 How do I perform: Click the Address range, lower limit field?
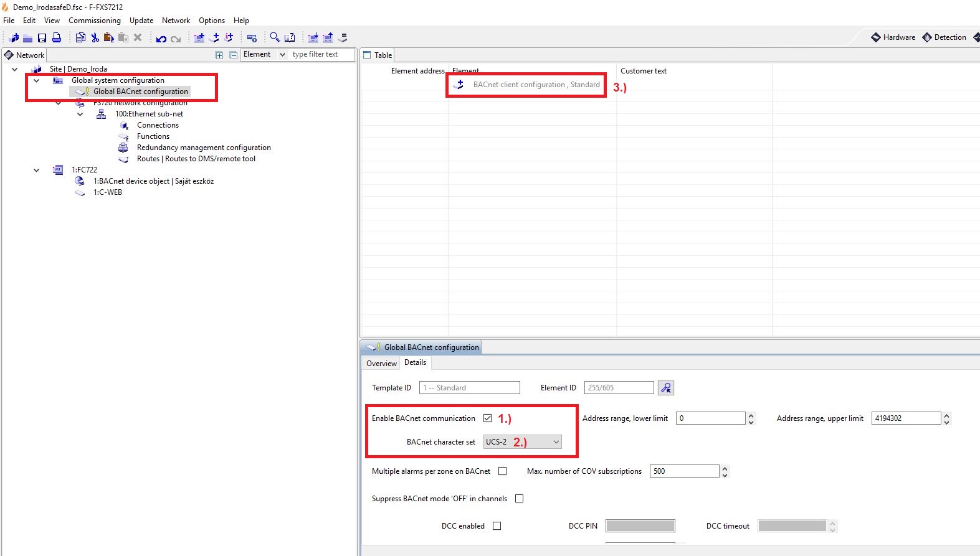pyautogui.click(x=710, y=418)
